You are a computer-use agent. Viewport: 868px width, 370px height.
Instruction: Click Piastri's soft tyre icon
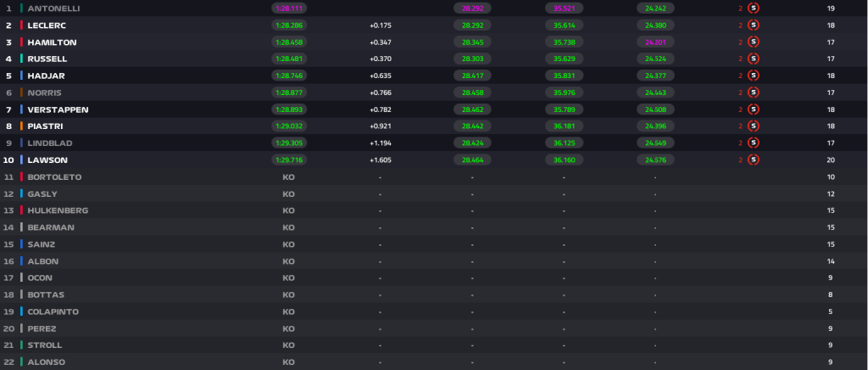pos(753,126)
